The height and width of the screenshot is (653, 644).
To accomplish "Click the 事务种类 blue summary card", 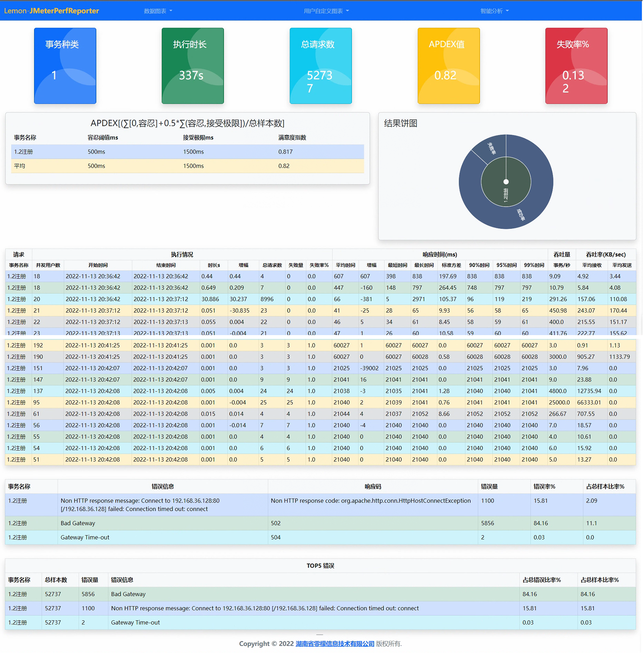I will point(65,66).
